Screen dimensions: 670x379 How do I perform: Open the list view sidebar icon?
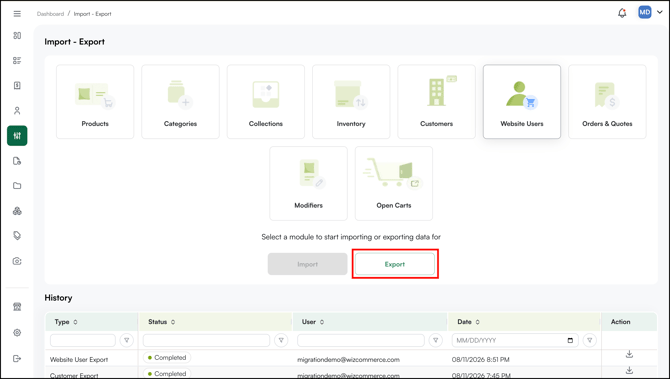[x=17, y=60]
